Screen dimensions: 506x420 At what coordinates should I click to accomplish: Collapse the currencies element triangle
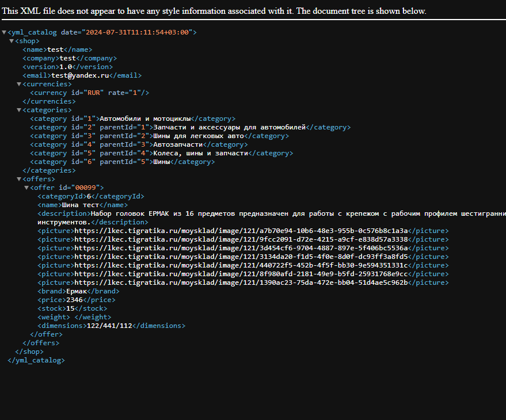click(19, 84)
